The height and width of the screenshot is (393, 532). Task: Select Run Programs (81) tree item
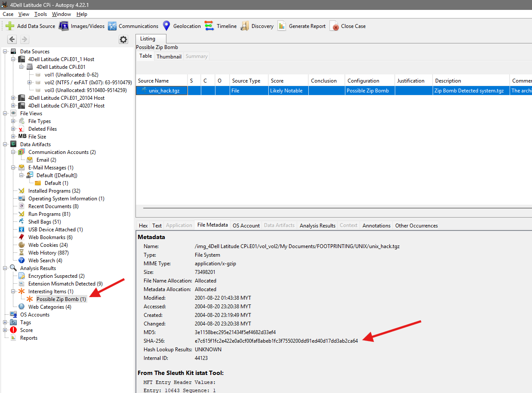49,214
